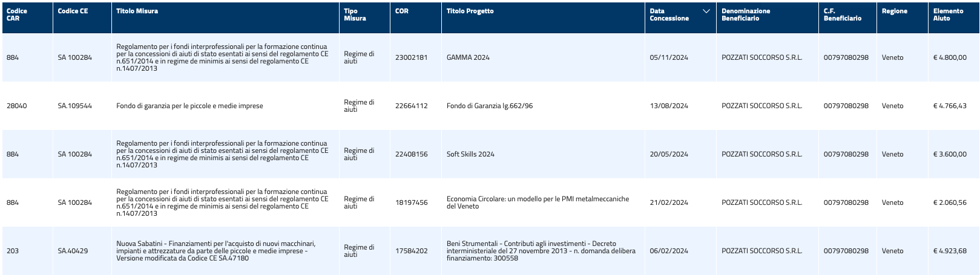Click the COR column header
This screenshot has width=980, height=275.
(401, 11)
